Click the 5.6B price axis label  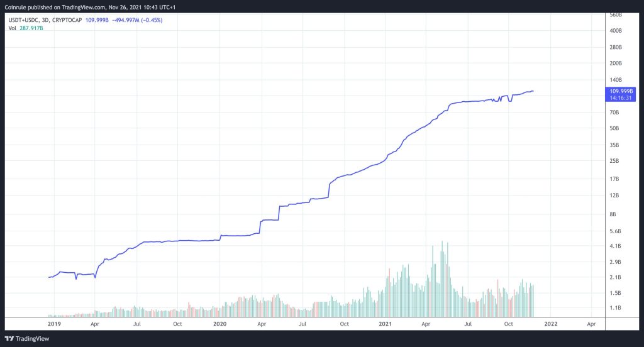[615, 231]
